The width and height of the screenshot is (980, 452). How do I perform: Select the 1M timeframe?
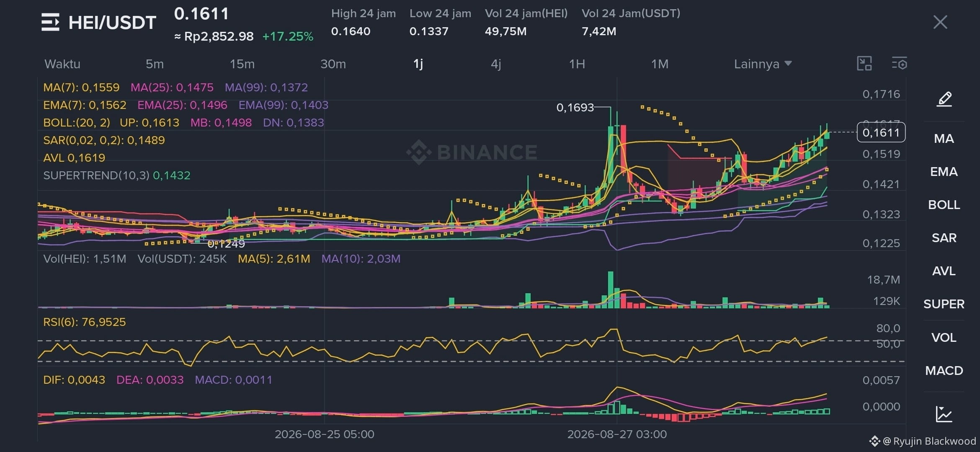point(660,64)
